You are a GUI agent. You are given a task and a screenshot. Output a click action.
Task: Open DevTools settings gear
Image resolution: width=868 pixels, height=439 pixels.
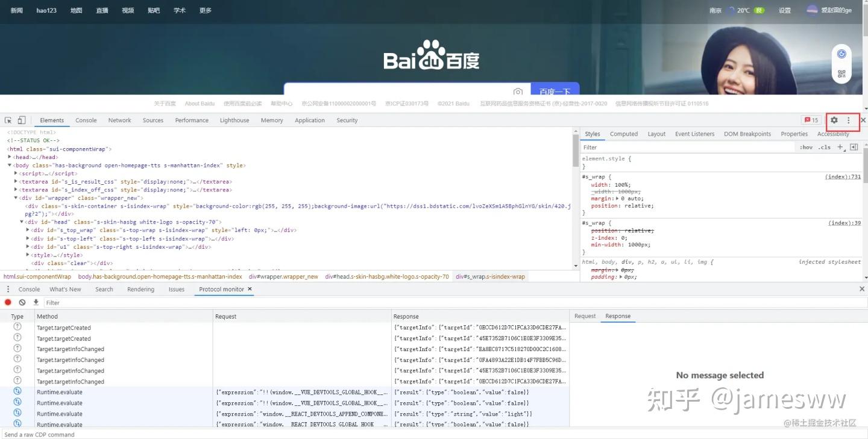tap(834, 120)
